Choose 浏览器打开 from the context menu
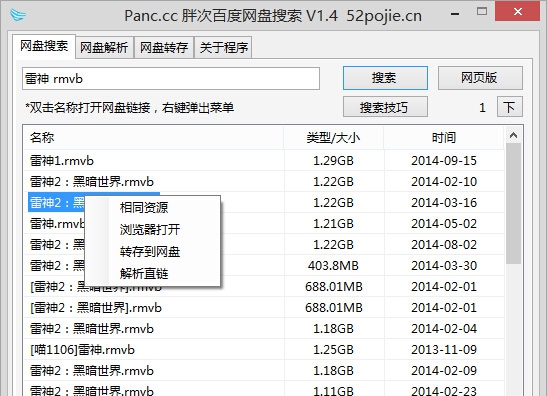This screenshot has width=547, height=396. pyautogui.click(x=150, y=230)
